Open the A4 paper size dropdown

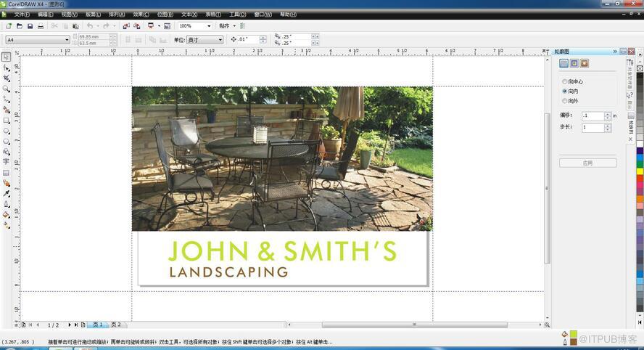point(67,40)
